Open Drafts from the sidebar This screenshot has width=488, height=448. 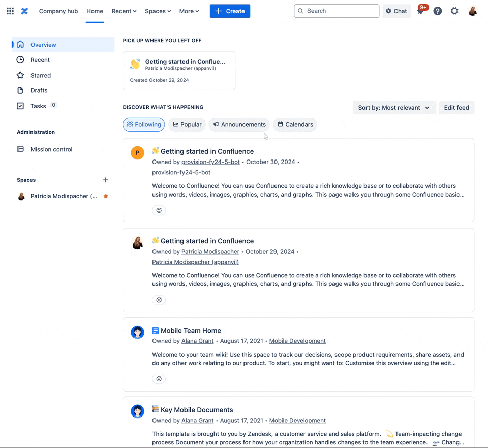(39, 90)
